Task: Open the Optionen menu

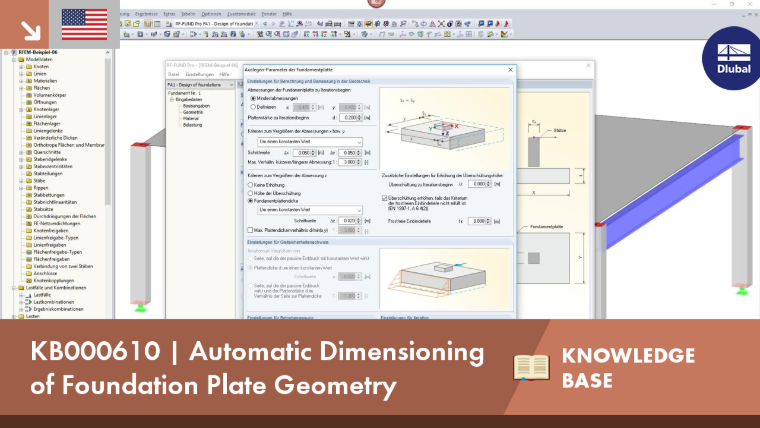Action: pos(211,14)
